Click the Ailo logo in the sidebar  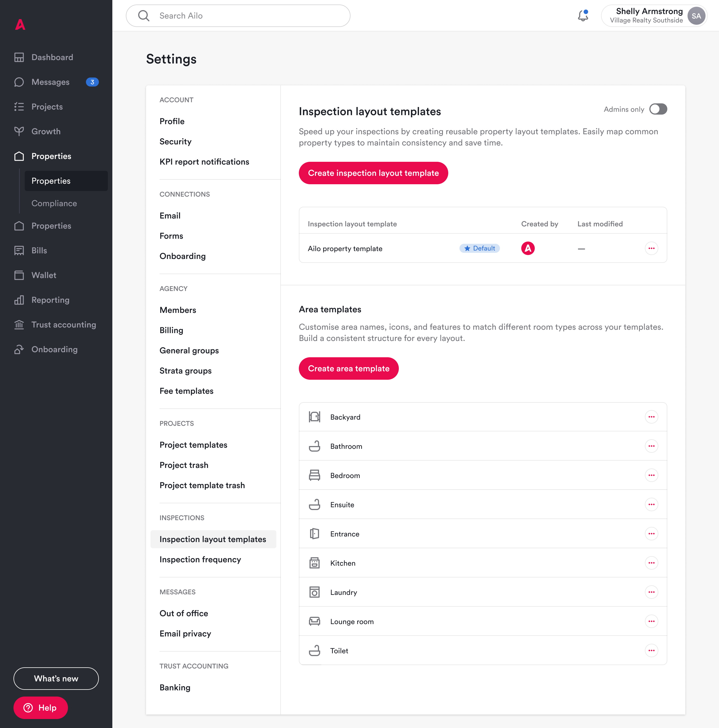[20, 25]
